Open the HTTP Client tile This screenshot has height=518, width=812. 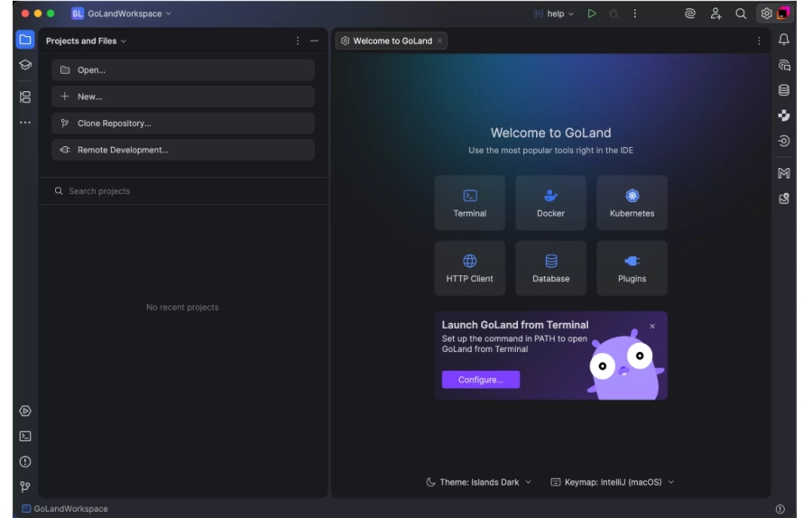470,268
